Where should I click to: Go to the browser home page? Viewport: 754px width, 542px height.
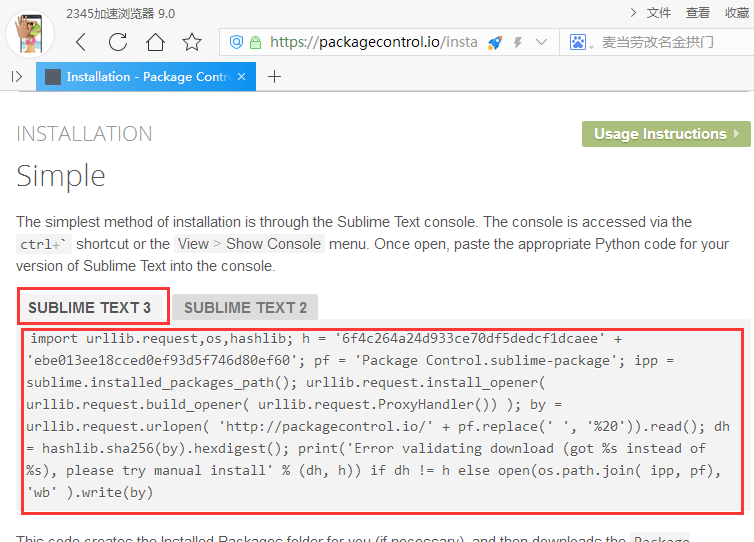[x=155, y=42]
